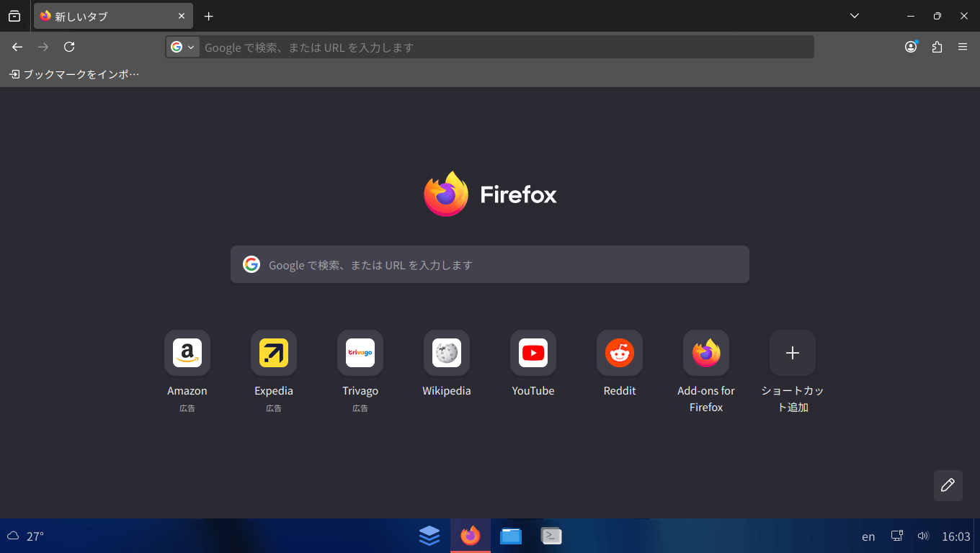Expand the Google search engine dropdown
The image size is (980, 553).
pos(183,47)
